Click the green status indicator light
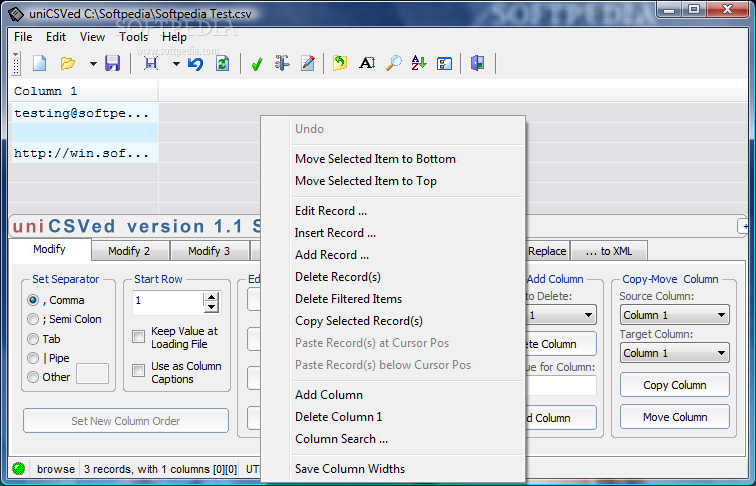Screen dimensions: 756x486 (19, 468)
